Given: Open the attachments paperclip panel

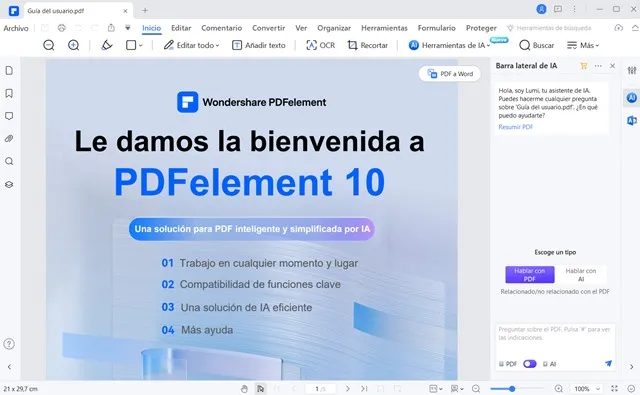Looking at the screenshot, I should point(9,139).
